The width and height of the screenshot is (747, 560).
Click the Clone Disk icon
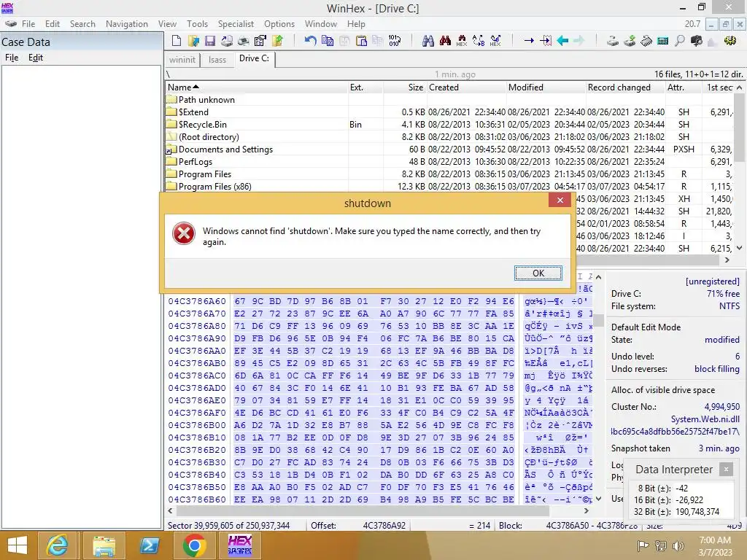tap(630, 41)
